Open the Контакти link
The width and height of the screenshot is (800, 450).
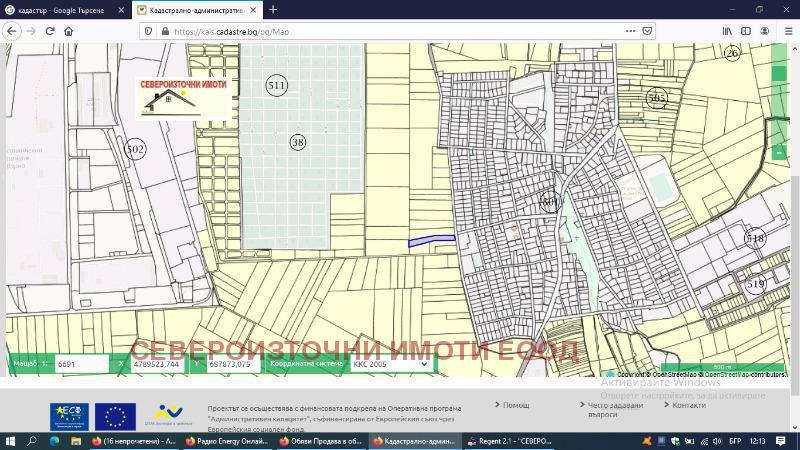689,405
